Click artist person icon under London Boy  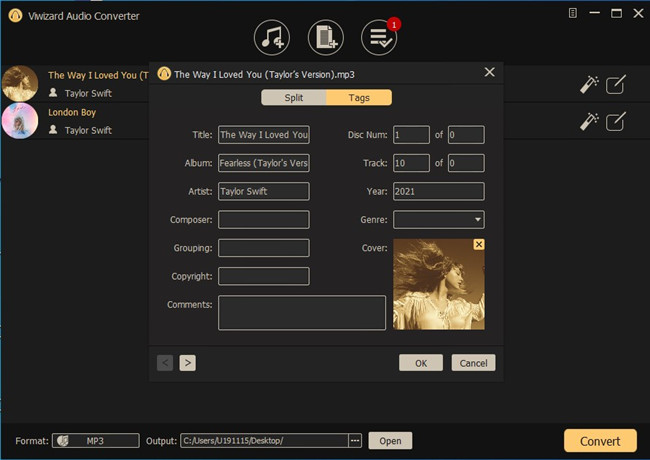(x=53, y=130)
